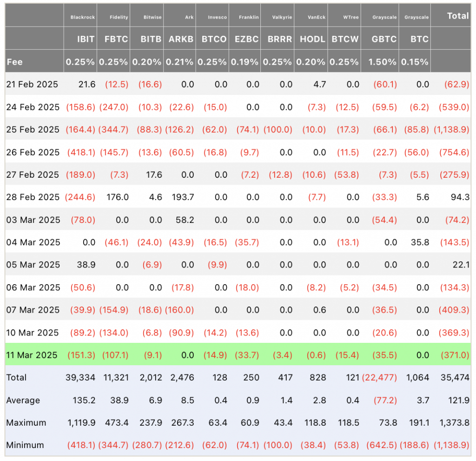The width and height of the screenshot is (476, 461).
Task: Select the highlighted 11 Mar 2025 row date
Action: [x=32, y=355]
